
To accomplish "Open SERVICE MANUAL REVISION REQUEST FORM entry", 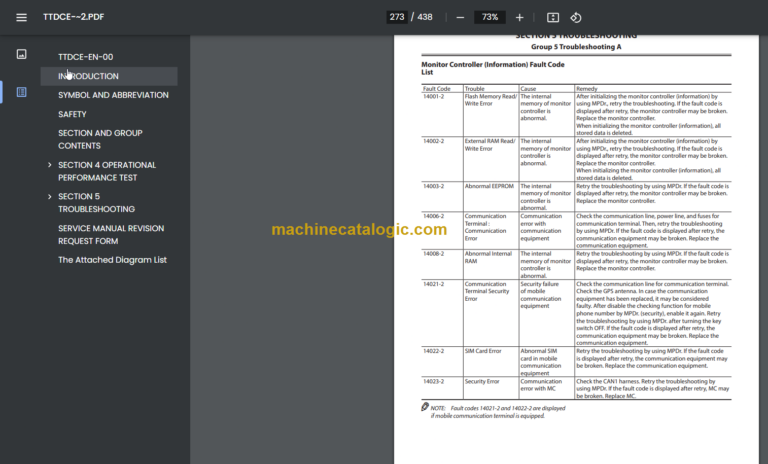I will [111, 234].
